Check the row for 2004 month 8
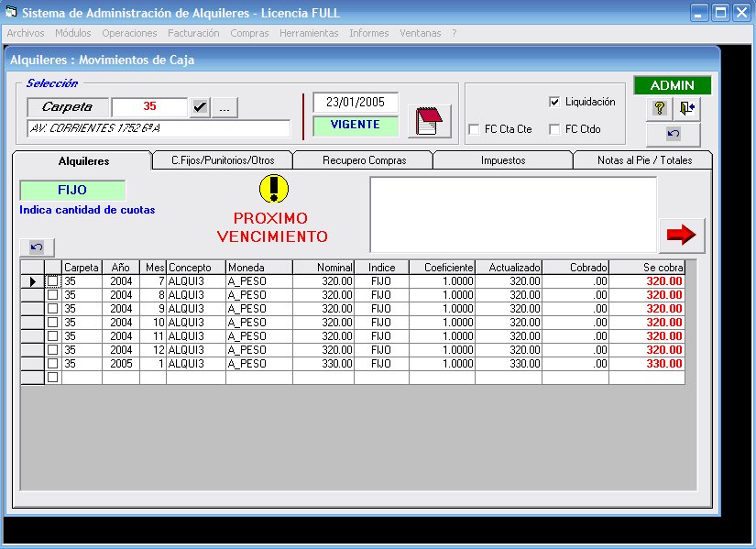 tap(53, 295)
